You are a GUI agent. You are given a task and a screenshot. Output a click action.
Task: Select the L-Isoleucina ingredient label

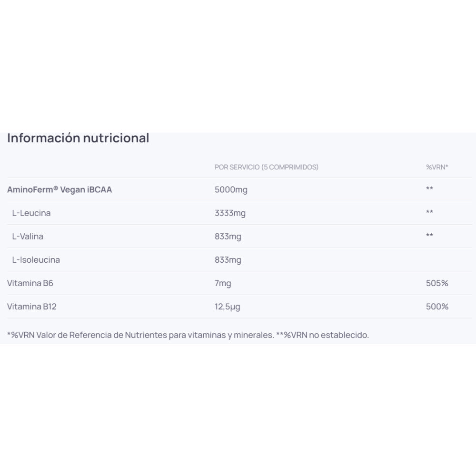[36, 259]
